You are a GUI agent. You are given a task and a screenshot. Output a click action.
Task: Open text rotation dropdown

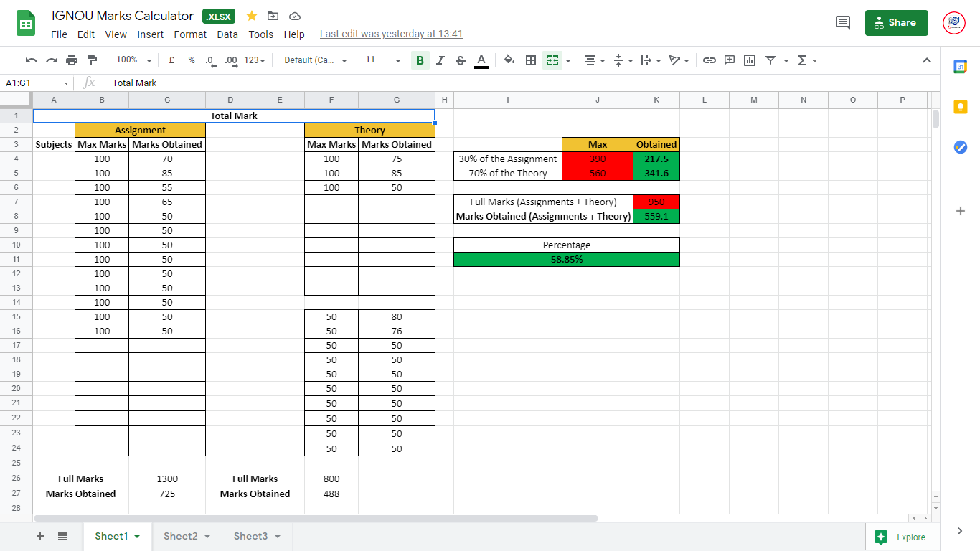click(679, 60)
